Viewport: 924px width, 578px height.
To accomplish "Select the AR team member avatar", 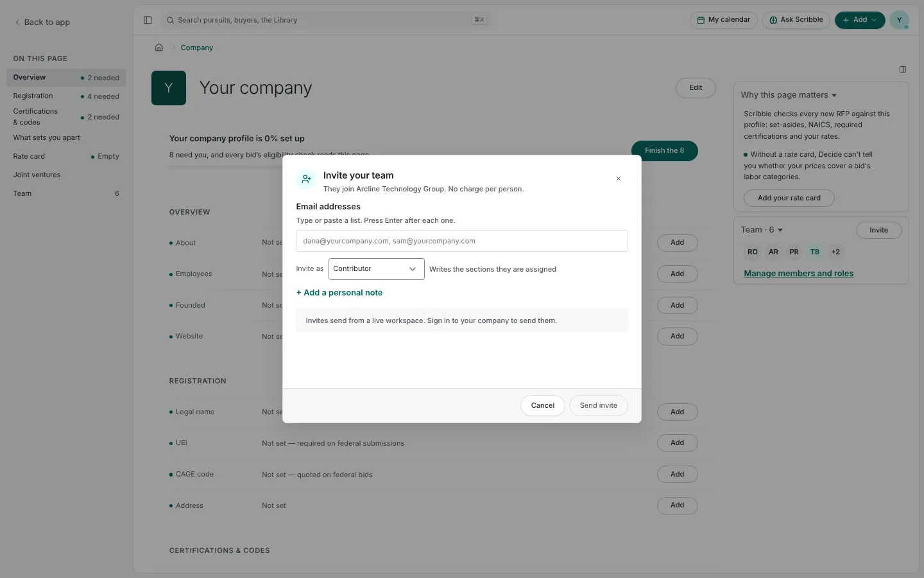I will tap(773, 252).
